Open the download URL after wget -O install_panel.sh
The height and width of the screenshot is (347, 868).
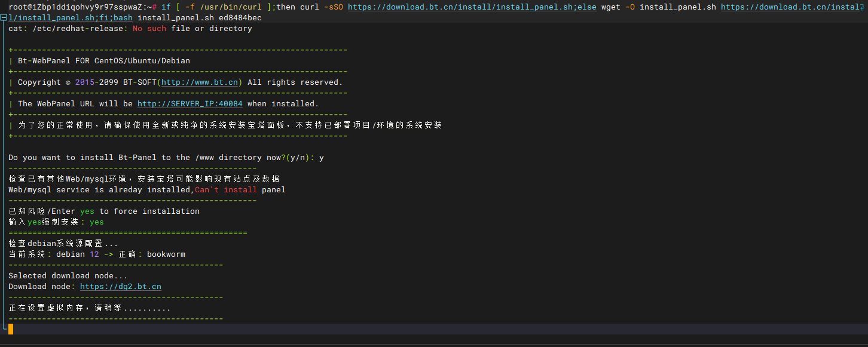pos(789,7)
